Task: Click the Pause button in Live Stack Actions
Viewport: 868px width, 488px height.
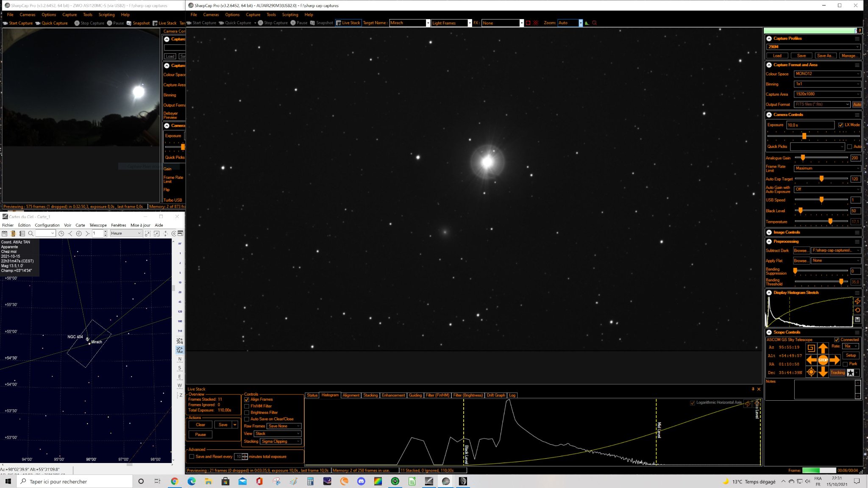Action: point(200,435)
